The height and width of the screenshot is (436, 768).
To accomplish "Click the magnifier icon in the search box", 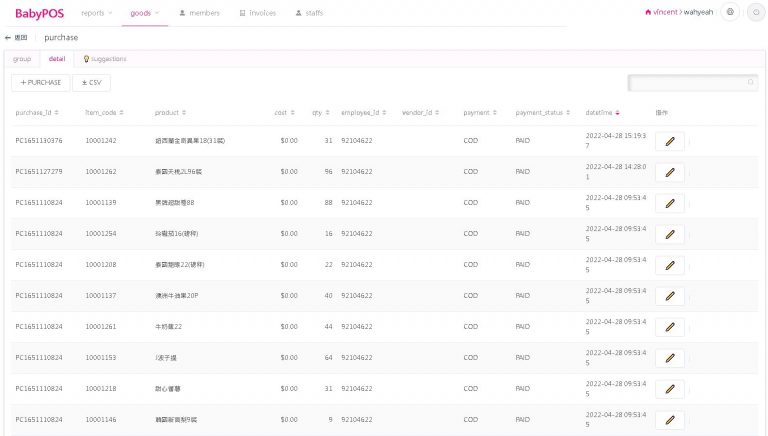I will tap(751, 83).
